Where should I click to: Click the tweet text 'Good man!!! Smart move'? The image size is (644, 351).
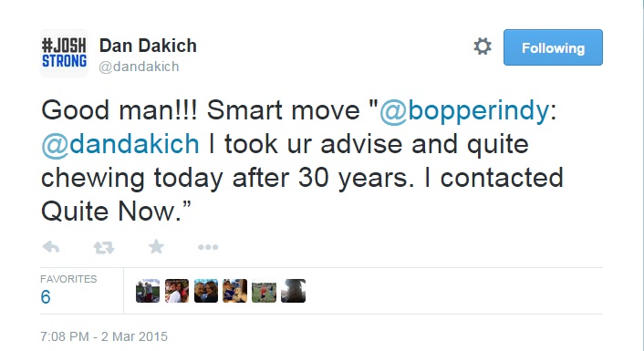pos(201,110)
